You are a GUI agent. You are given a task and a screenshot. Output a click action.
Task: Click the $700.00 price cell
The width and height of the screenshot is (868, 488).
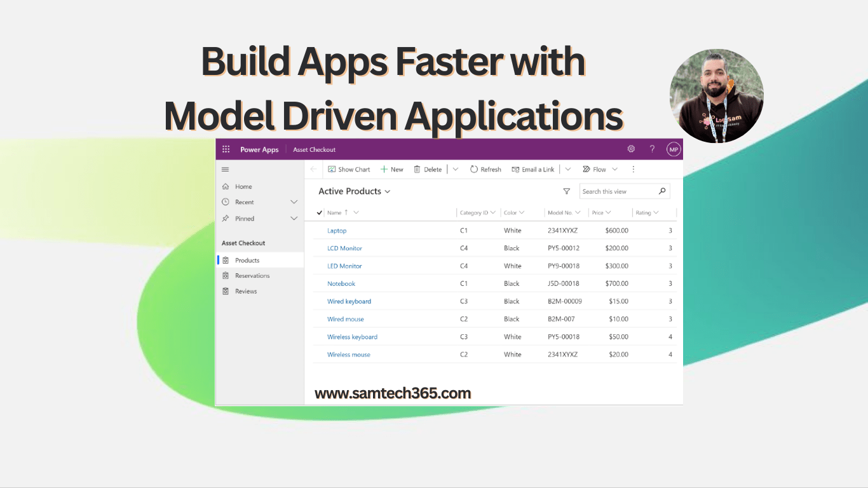tap(616, 284)
